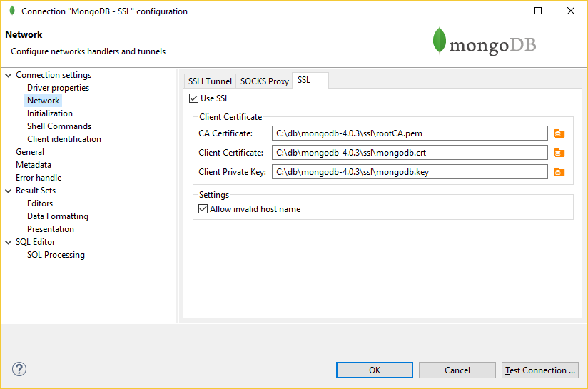Open Editors under Result Sets
588x389 pixels.
40,203
